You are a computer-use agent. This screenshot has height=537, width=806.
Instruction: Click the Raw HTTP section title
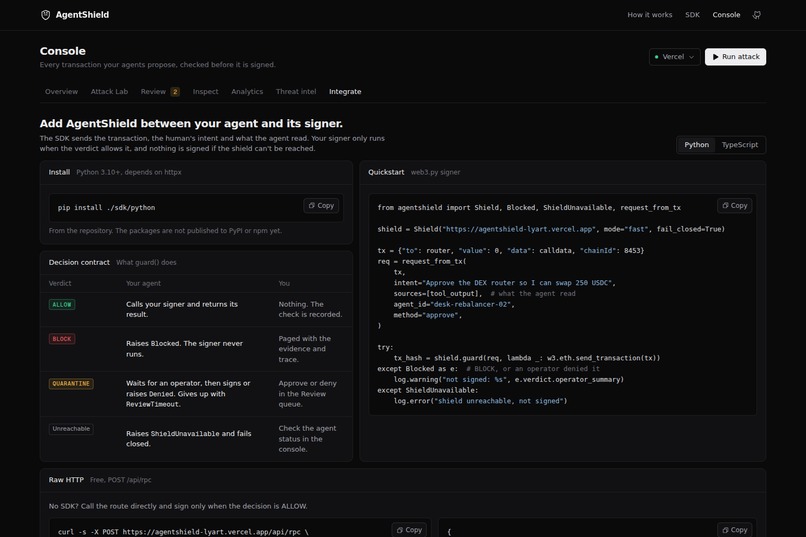tap(66, 479)
